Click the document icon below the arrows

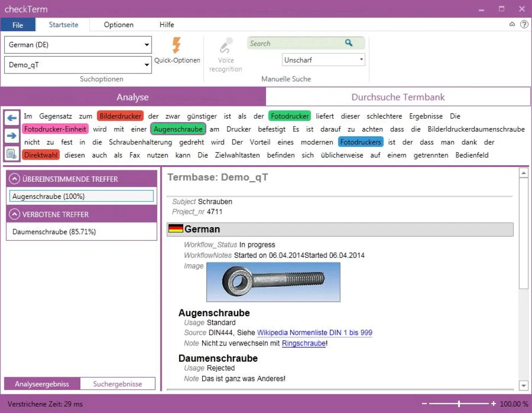click(12, 153)
